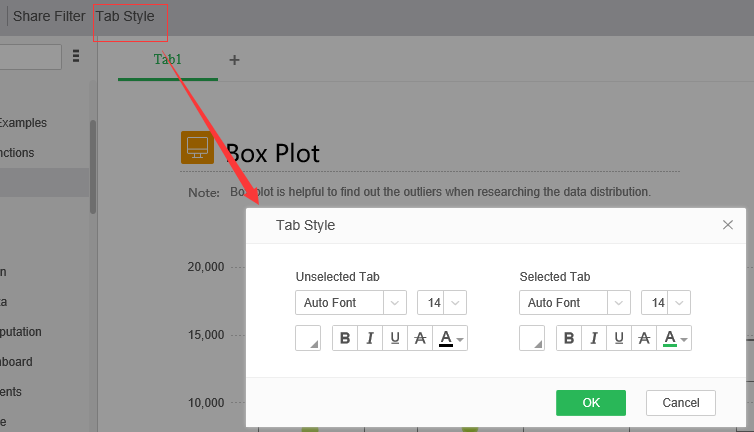Toggle underline for Selected Tab
This screenshot has width=754, height=432.
point(619,338)
